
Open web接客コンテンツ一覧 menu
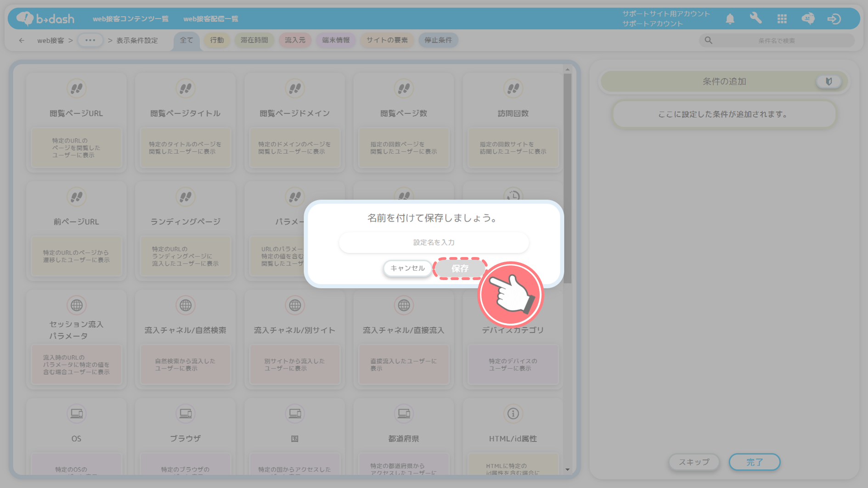(130, 19)
